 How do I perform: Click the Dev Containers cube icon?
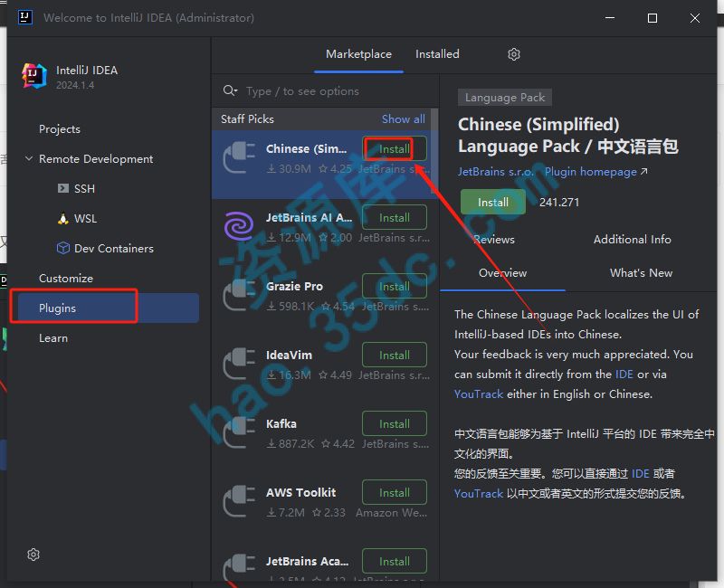pyautogui.click(x=62, y=248)
